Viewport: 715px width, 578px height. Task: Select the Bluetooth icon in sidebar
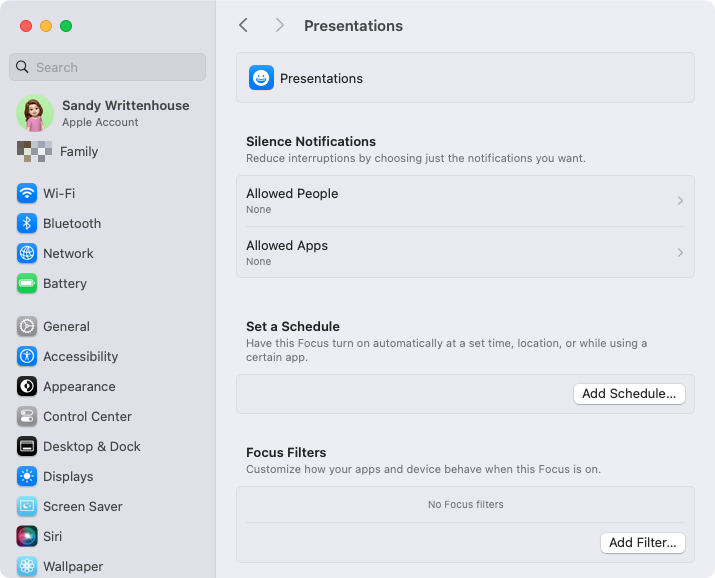(27, 223)
